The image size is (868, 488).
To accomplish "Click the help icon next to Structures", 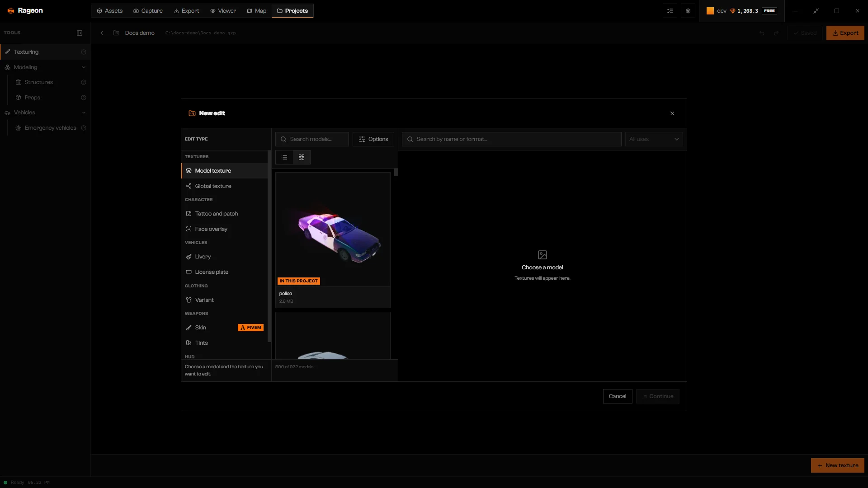I will click(x=84, y=82).
